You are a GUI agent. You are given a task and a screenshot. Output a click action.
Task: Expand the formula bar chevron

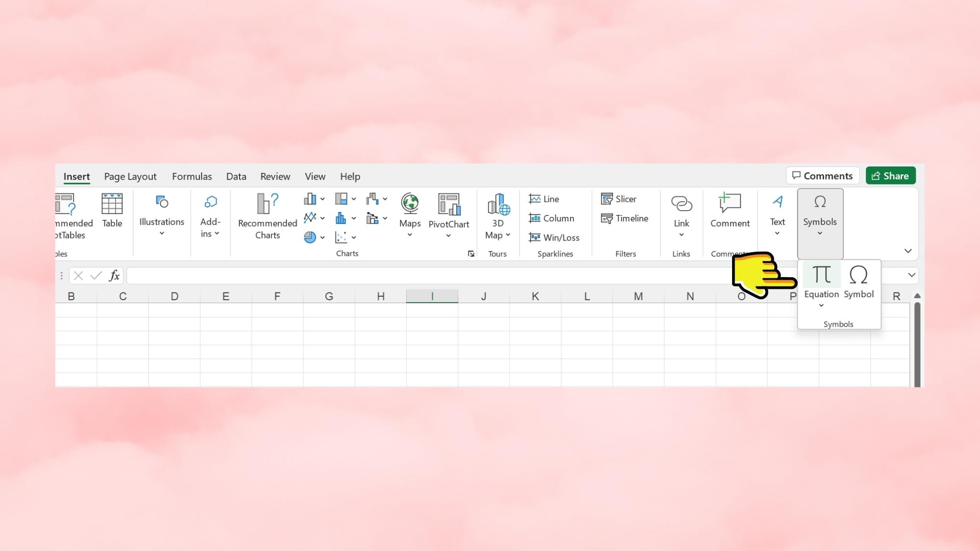[911, 275]
